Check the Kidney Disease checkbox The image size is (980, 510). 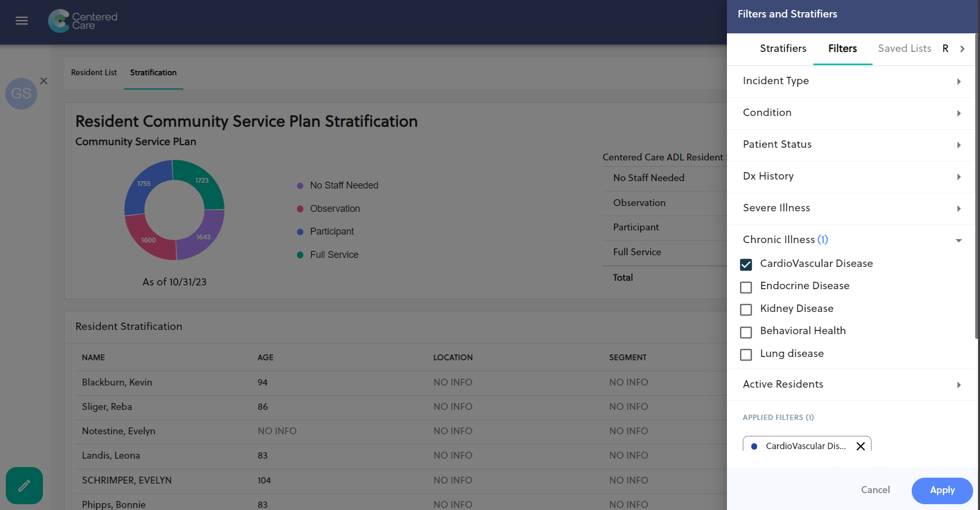(746, 309)
